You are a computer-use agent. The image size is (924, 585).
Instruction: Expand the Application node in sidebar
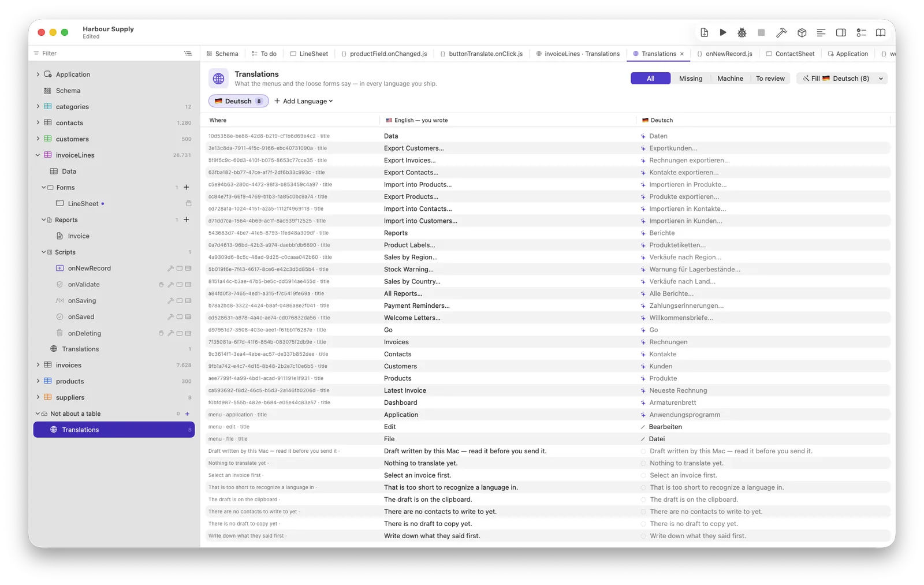click(x=38, y=74)
